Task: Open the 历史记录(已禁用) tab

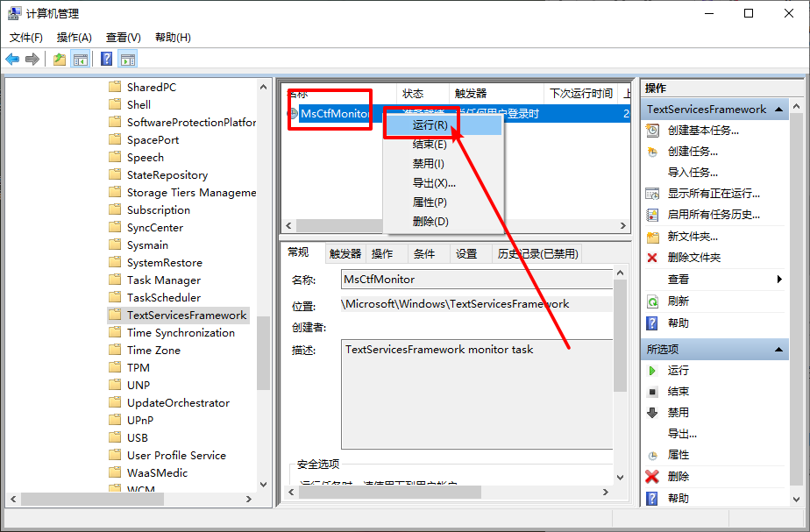Action: [537, 254]
